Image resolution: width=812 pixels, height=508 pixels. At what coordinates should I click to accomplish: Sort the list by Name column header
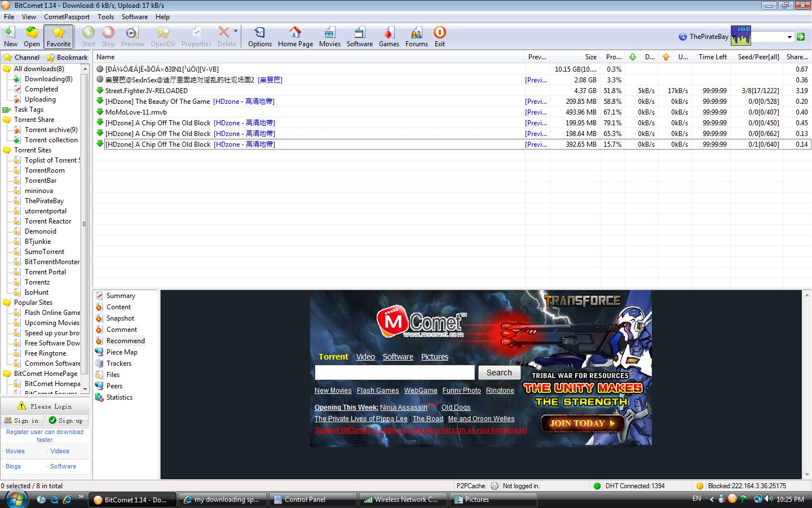(x=309, y=57)
